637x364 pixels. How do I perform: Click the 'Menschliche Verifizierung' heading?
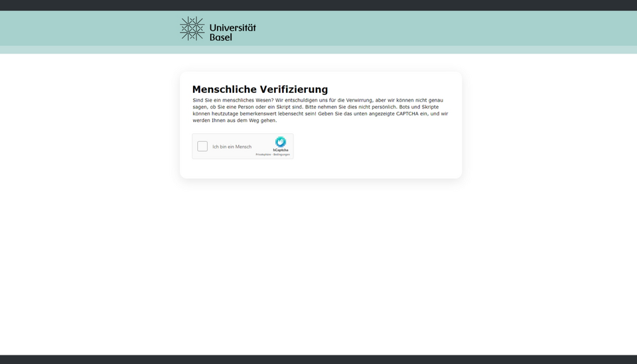[259, 90]
